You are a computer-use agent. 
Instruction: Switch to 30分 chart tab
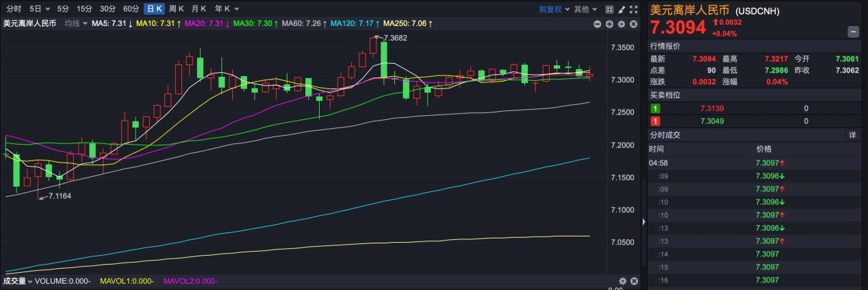[107, 9]
